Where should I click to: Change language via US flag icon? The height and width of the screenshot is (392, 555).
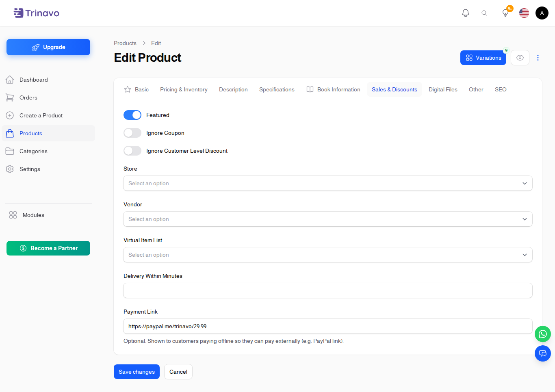click(524, 13)
